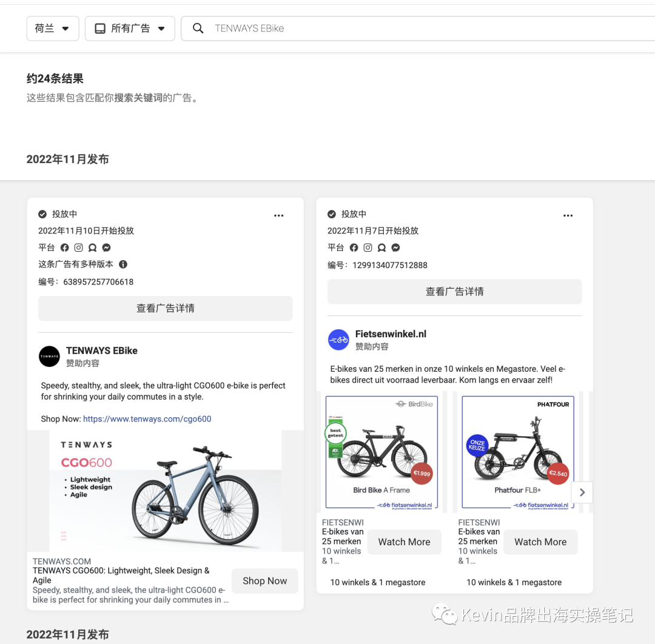Open the Fietsenwinkel.nl profile avatar

tap(338, 340)
